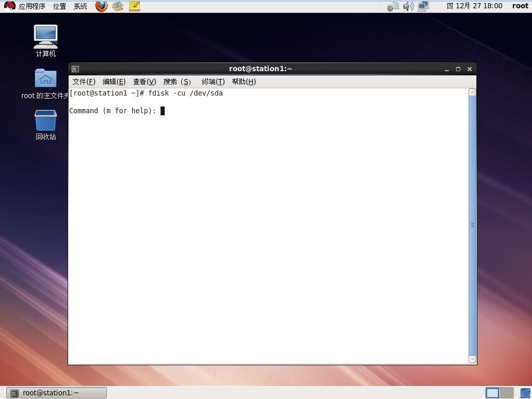The height and width of the screenshot is (399, 532).
Task: Click the terminal scrollbar down arrow
Action: 472,360
